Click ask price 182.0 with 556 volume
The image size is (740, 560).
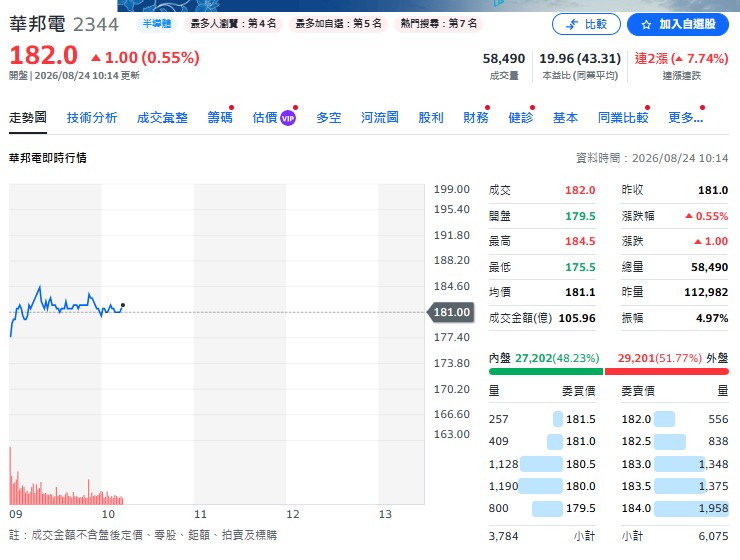coord(675,419)
